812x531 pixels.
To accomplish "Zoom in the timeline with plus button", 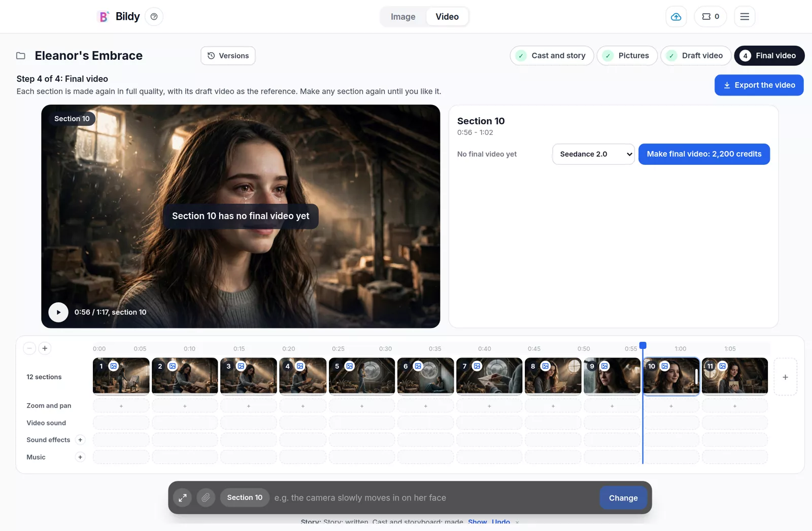I will (45, 348).
